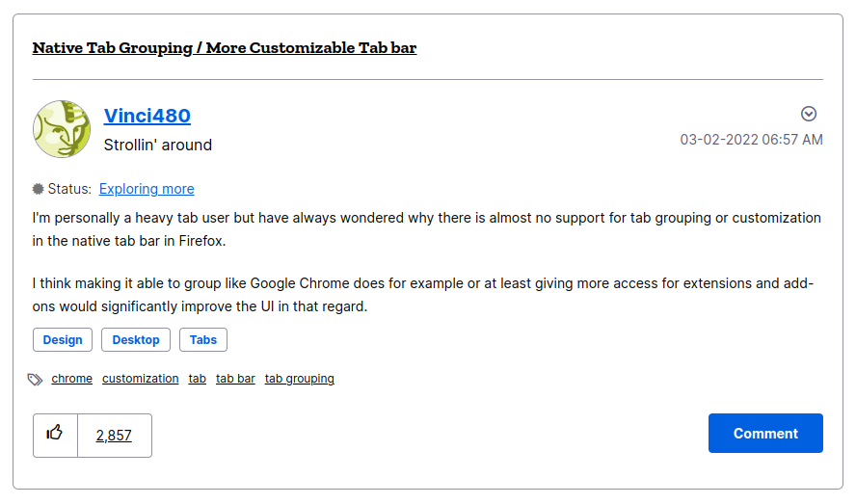Image resolution: width=856 pixels, height=504 pixels.
Task: Open the tab grouping tag
Action: (x=300, y=379)
